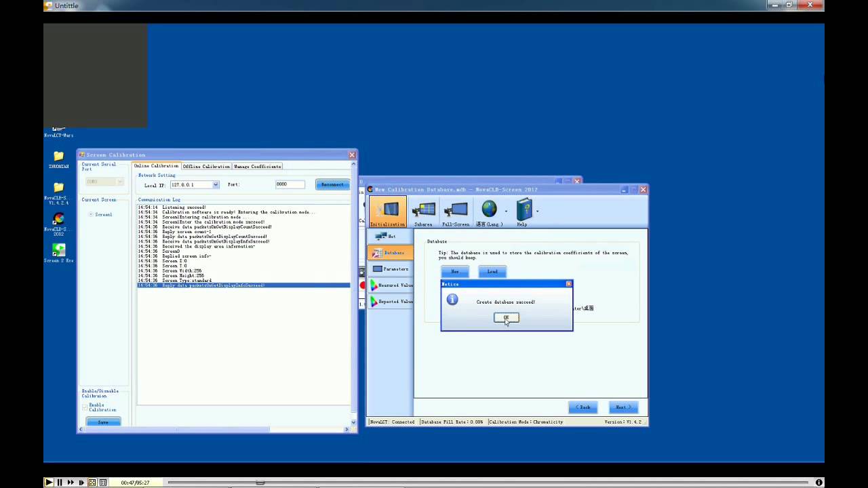Close the Notice dialog with its X
This screenshot has width=868, height=488.
coord(568,284)
